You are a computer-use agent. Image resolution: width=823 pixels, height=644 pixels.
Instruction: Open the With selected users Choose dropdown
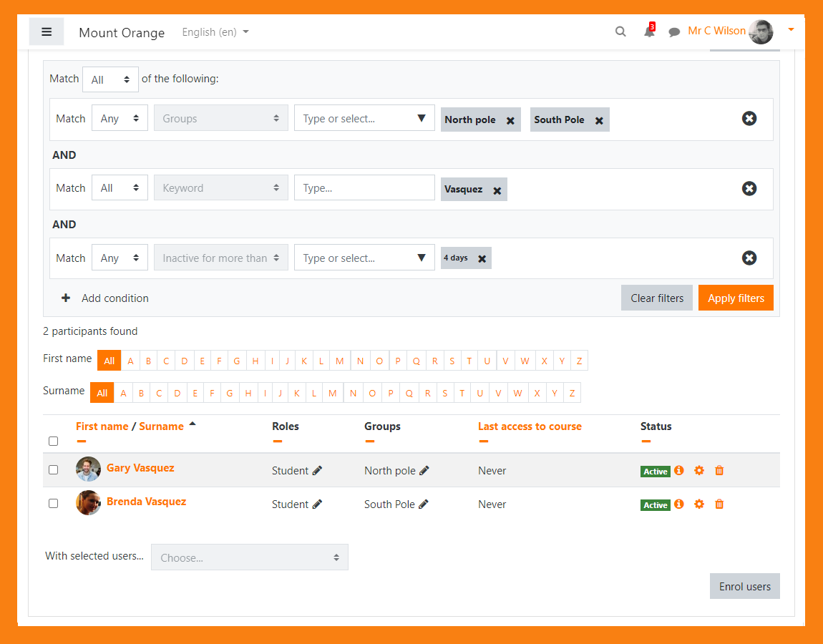pyautogui.click(x=249, y=557)
